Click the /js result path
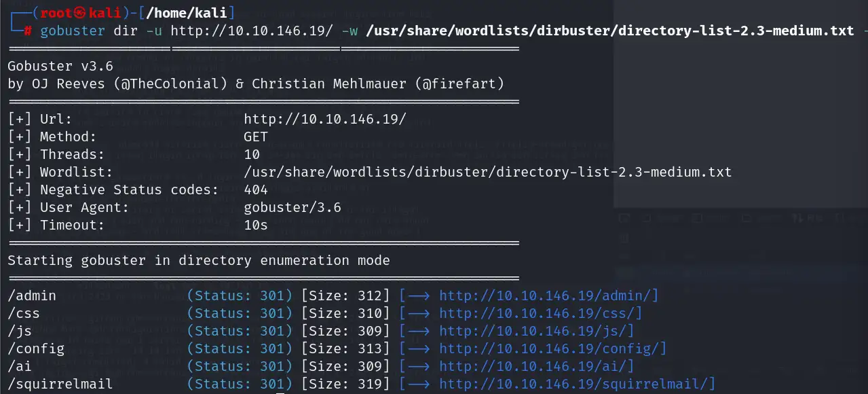This screenshot has height=394, width=868. [20, 331]
